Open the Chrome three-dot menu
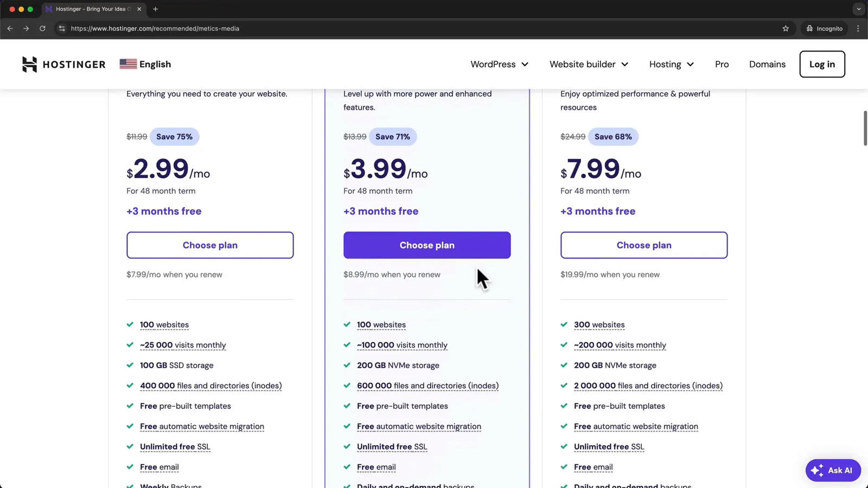Image resolution: width=868 pixels, height=488 pixels. tap(858, 28)
